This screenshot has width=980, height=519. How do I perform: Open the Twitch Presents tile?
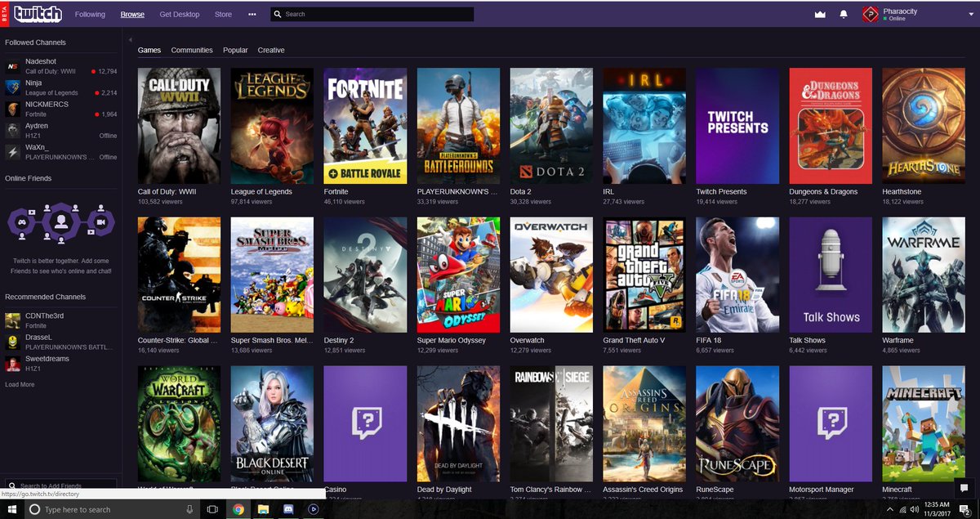(737, 125)
